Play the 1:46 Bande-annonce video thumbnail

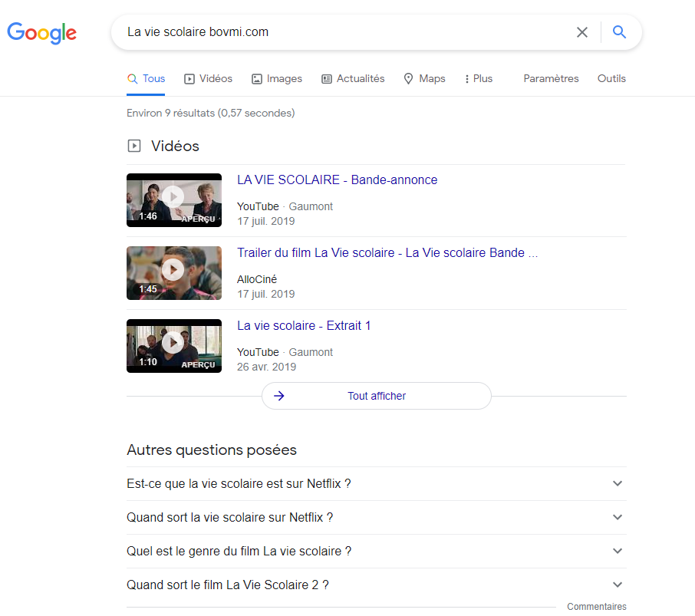pos(173,200)
